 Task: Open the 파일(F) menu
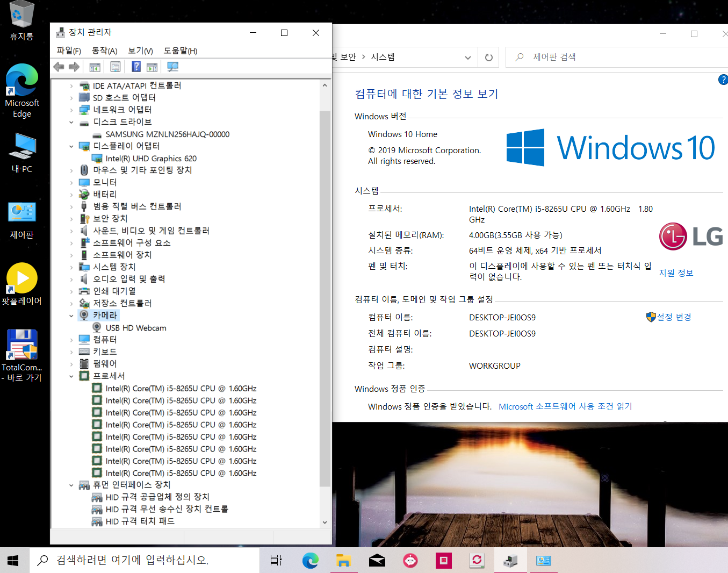coord(69,51)
